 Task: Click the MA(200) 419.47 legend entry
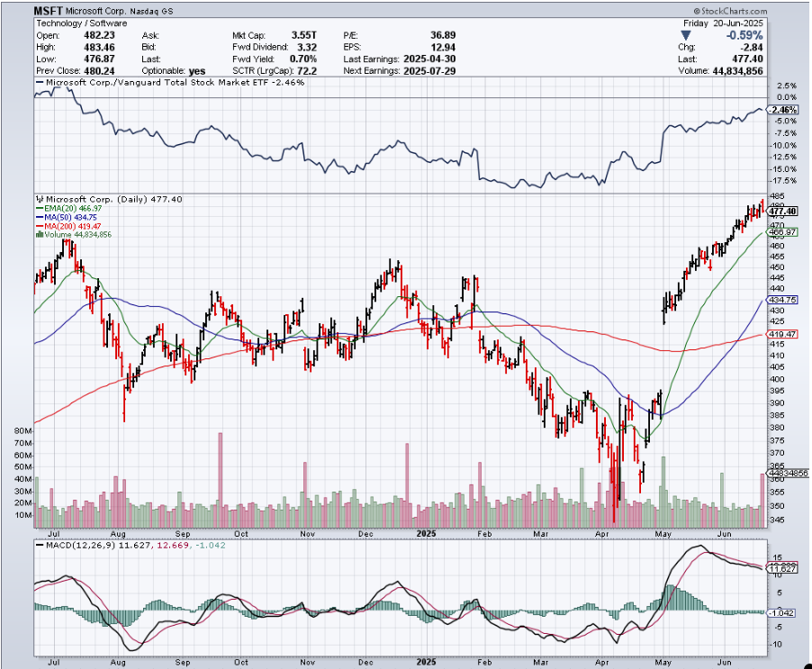coord(68,226)
